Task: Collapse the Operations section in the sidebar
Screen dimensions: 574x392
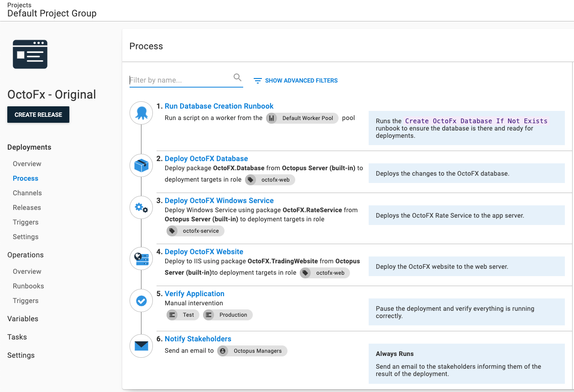Action: (x=25, y=255)
